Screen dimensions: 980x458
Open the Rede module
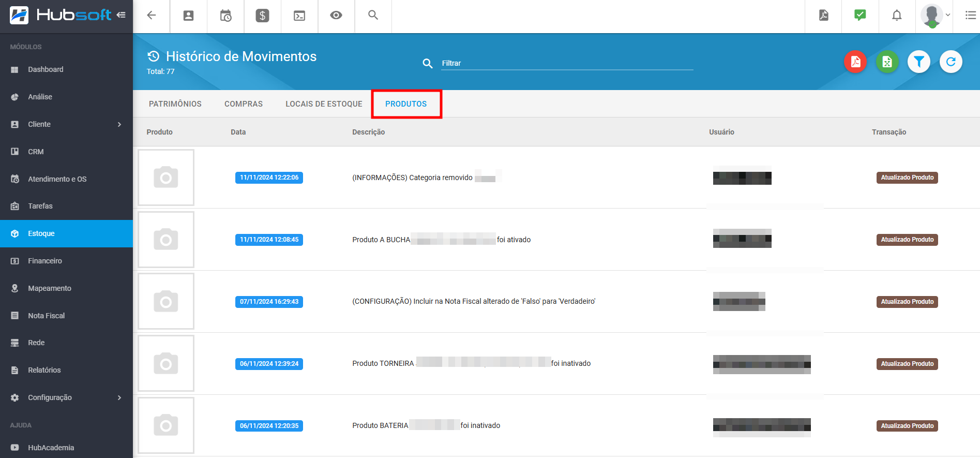(66, 343)
